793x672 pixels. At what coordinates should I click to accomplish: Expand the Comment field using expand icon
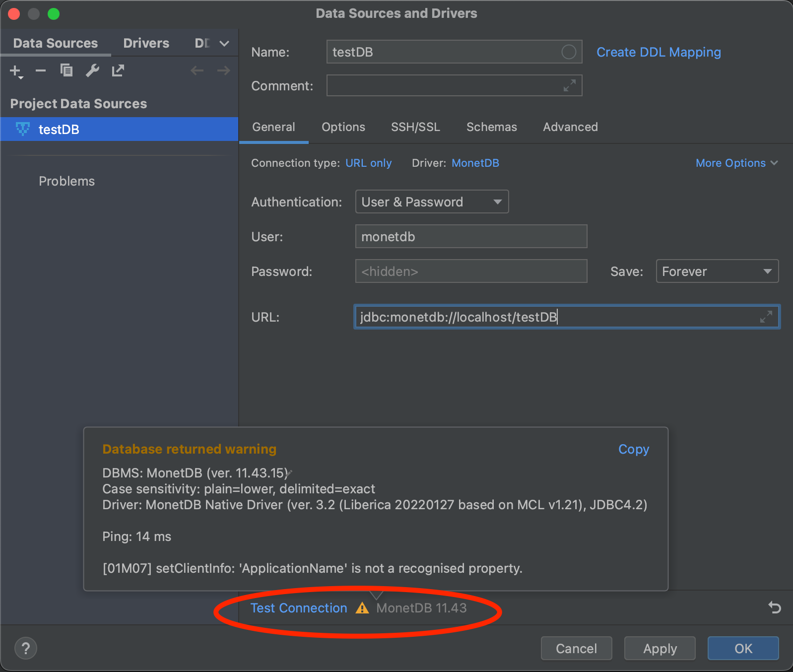click(x=570, y=85)
